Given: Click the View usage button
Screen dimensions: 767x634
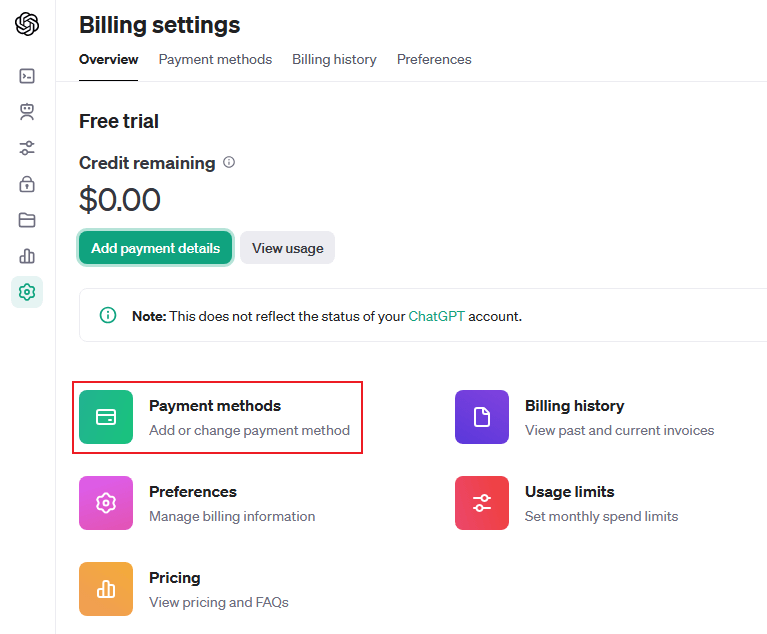Looking at the screenshot, I should point(287,248).
